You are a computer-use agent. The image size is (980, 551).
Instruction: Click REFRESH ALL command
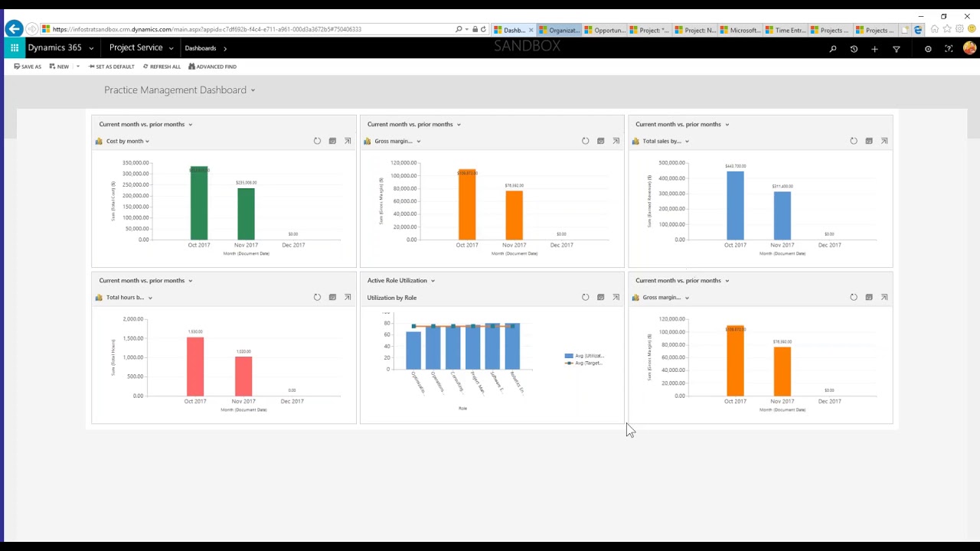coord(162,67)
